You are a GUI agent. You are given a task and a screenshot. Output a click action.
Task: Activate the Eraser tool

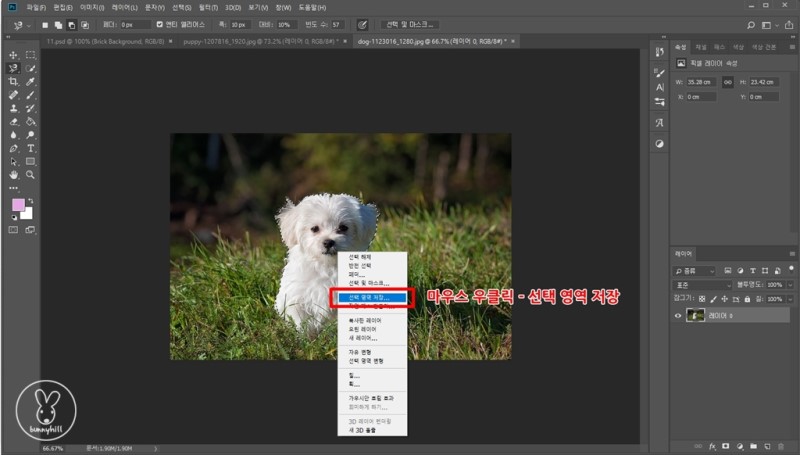(x=13, y=120)
